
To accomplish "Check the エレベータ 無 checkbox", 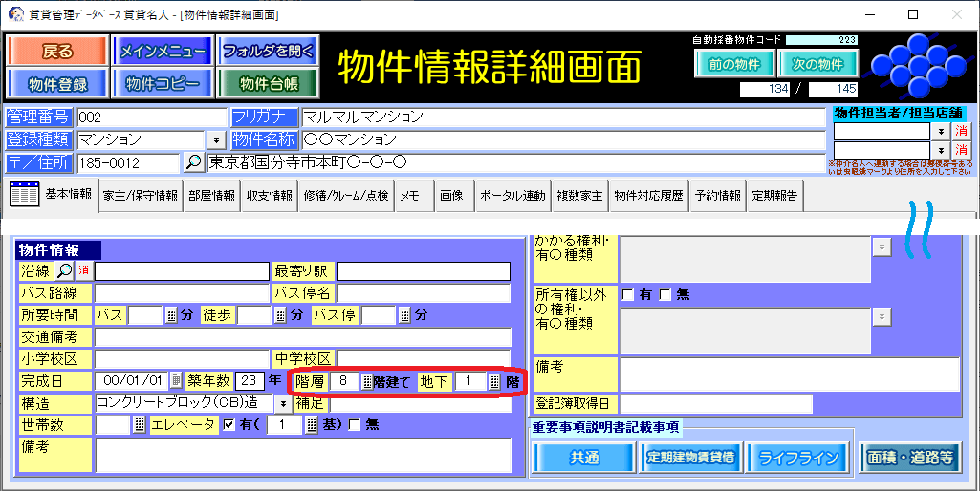I will pyautogui.click(x=356, y=425).
